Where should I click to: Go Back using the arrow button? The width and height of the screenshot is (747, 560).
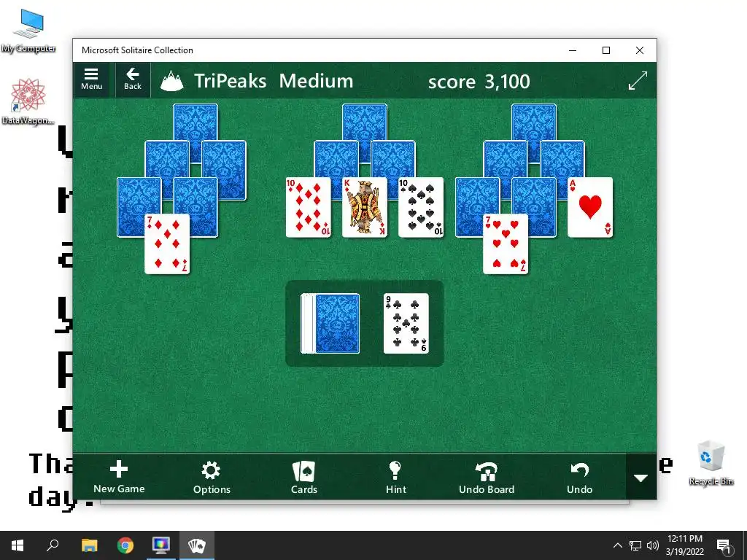point(133,79)
